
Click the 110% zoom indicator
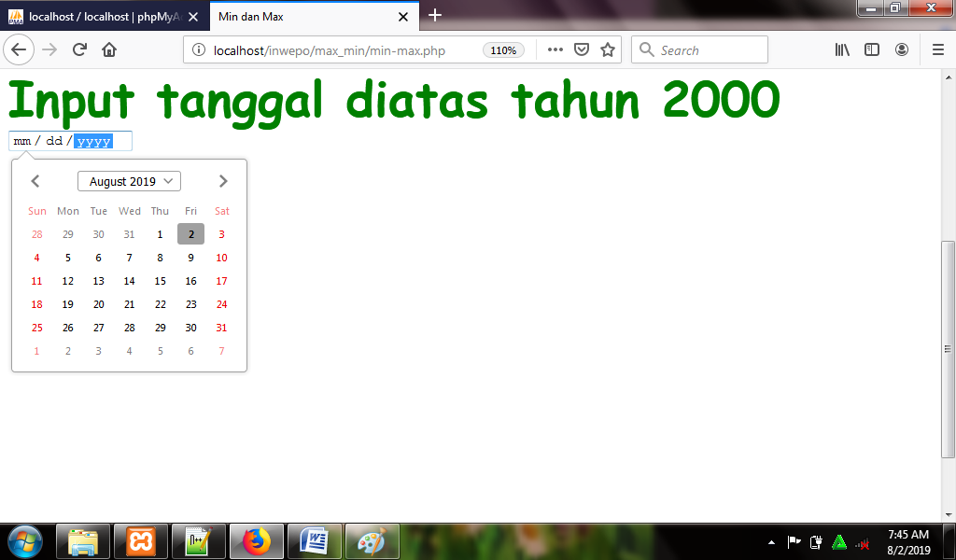click(502, 50)
